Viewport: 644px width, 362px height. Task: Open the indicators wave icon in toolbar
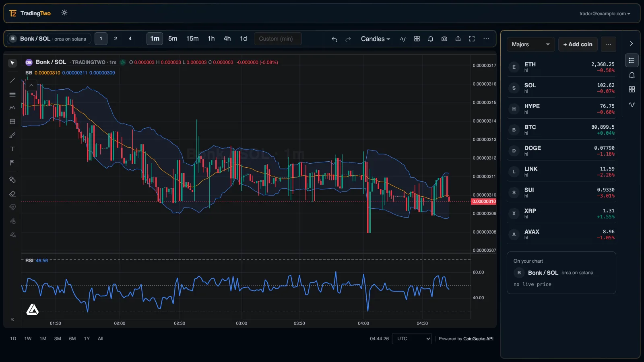tap(403, 39)
